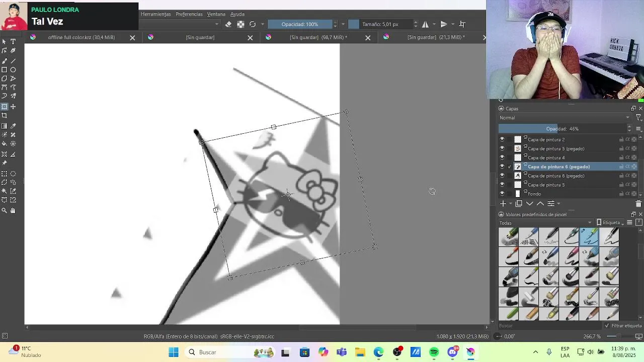Delete the selected layer with trash icon
Screen dimensions: 644x362
coord(638,204)
